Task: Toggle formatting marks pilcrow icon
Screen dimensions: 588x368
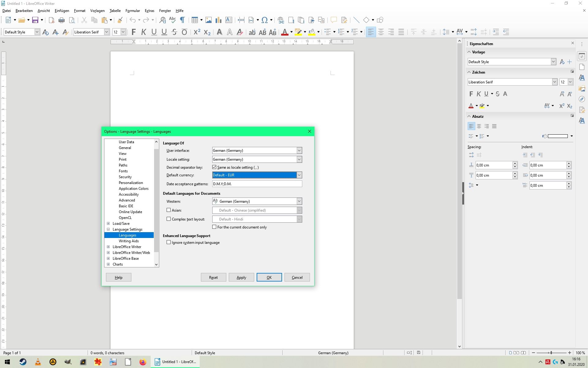Action: (x=183, y=20)
